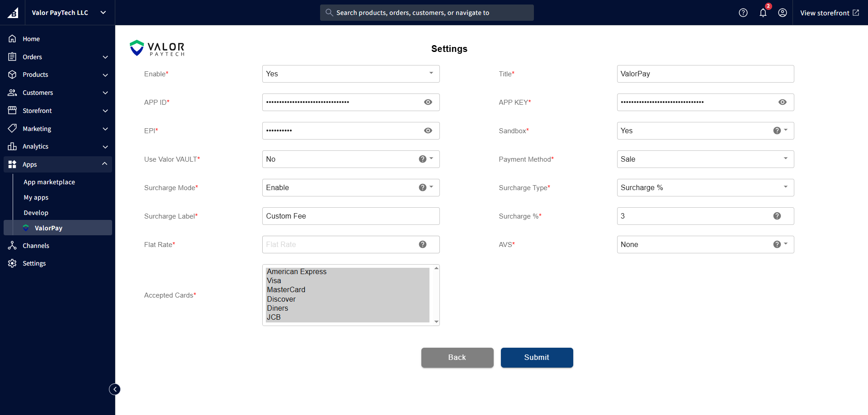Click the Storefront shop icon

[12, 111]
